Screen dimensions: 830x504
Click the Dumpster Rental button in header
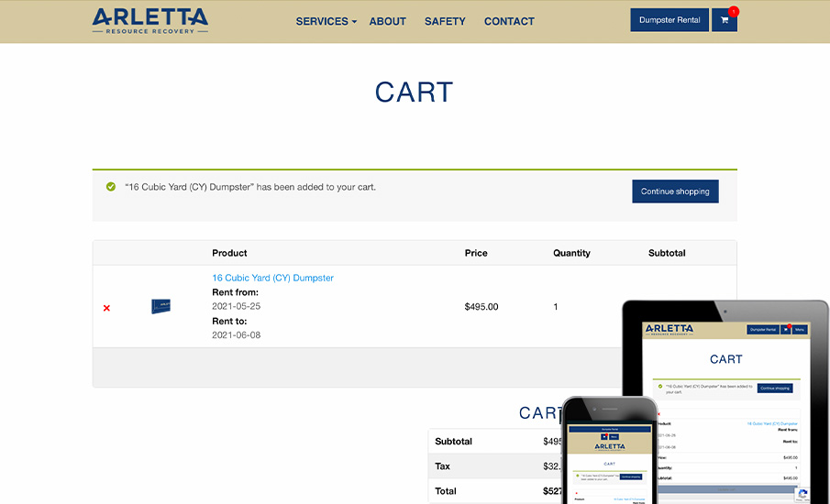(670, 20)
